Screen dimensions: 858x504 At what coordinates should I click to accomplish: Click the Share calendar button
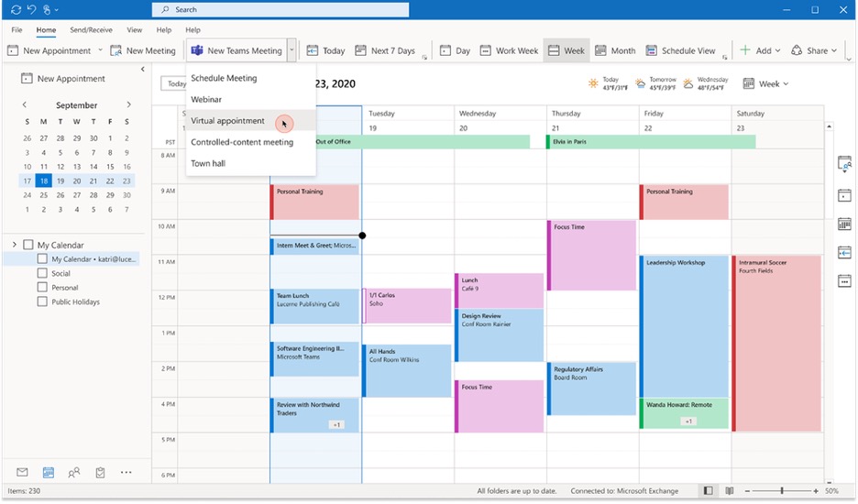point(814,50)
